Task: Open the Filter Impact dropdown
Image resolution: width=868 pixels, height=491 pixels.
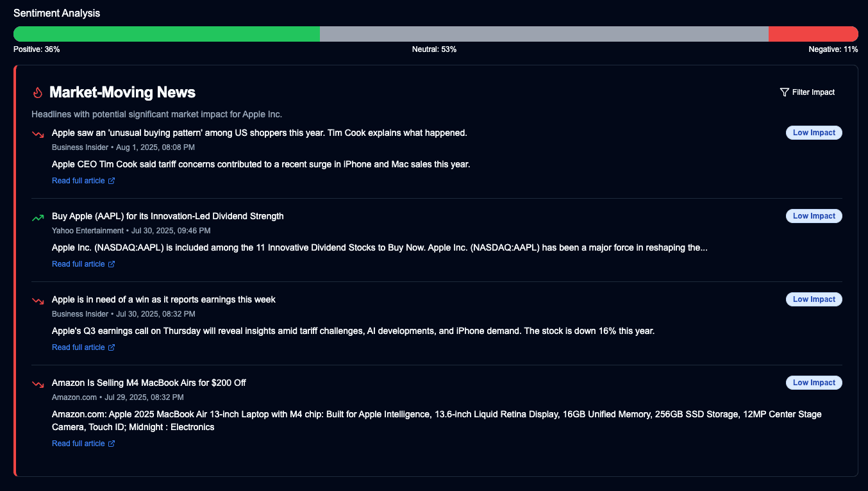Action: (807, 92)
